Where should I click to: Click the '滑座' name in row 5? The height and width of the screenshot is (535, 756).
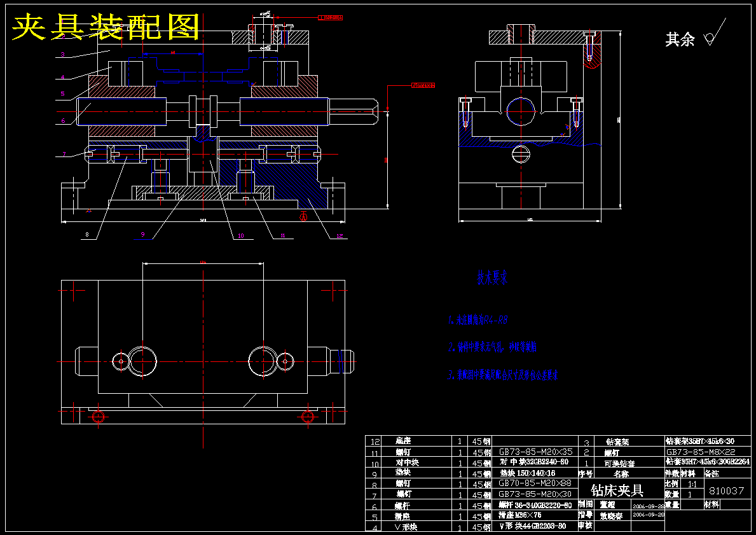pyautogui.click(x=403, y=516)
